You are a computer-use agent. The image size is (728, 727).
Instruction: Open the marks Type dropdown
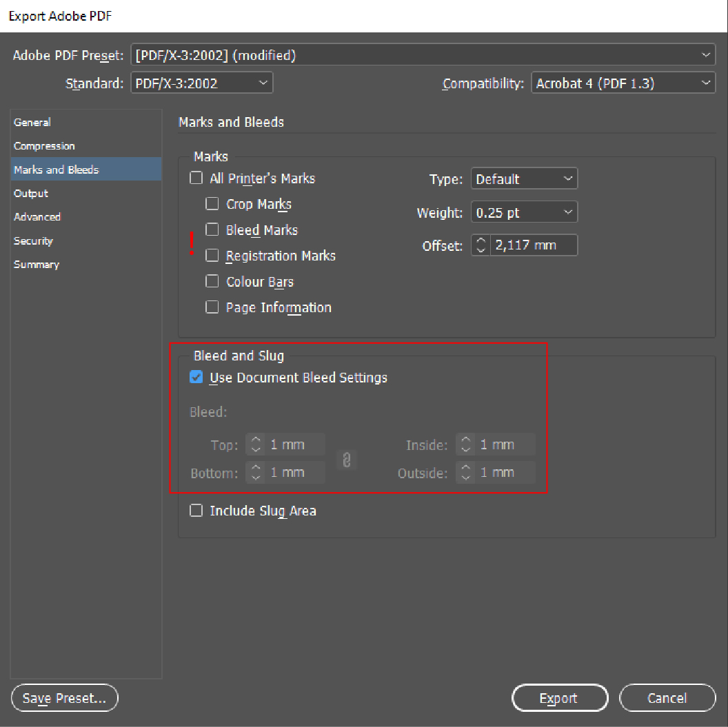tap(524, 179)
